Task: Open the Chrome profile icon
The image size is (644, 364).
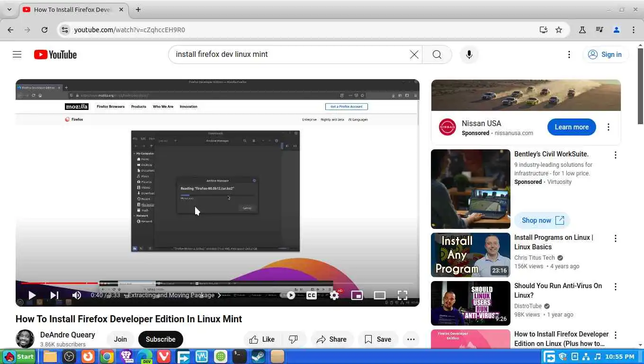Action: (617, 30)
